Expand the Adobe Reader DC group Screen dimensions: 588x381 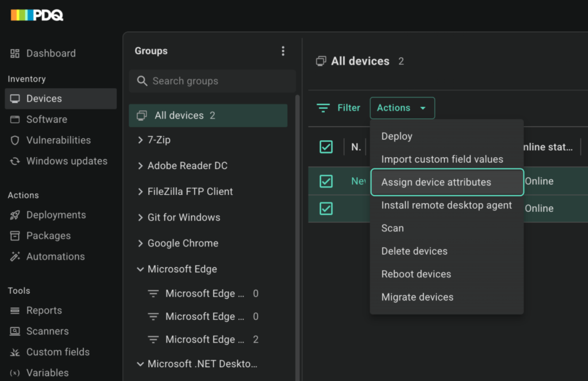tap(140, 166)
